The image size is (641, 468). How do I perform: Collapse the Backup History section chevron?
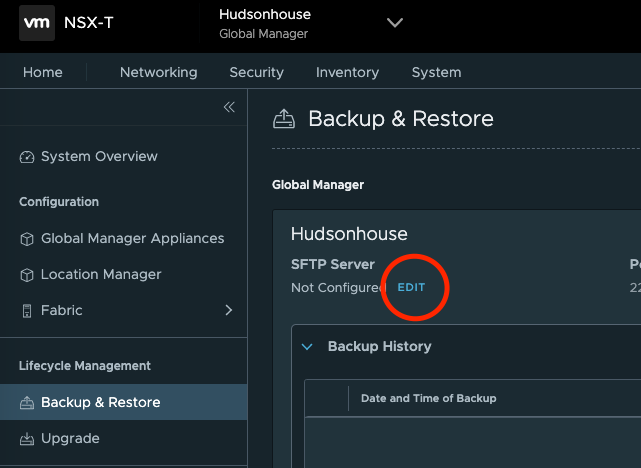[307, 347]
